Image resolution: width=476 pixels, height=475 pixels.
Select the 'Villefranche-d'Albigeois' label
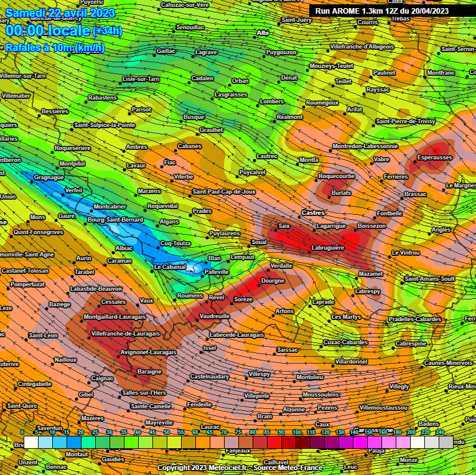pyautogui.click(x=362, y=47)
